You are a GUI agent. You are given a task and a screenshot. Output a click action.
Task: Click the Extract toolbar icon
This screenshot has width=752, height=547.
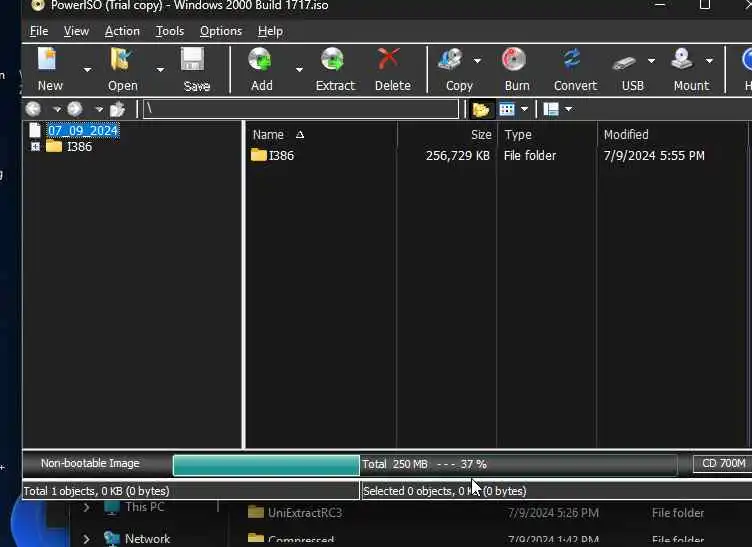click(x=333, y=59)
